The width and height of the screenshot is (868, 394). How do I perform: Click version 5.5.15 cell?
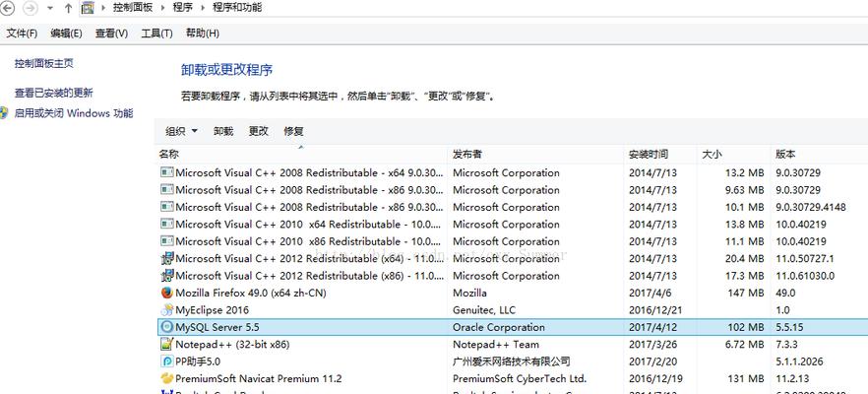[x=790, y=327]
